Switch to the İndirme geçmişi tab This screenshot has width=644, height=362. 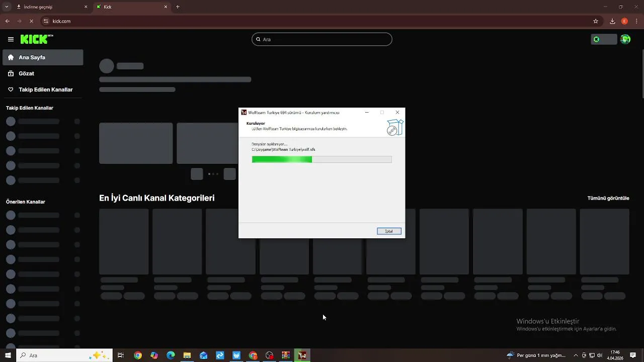tap(50, 7)
